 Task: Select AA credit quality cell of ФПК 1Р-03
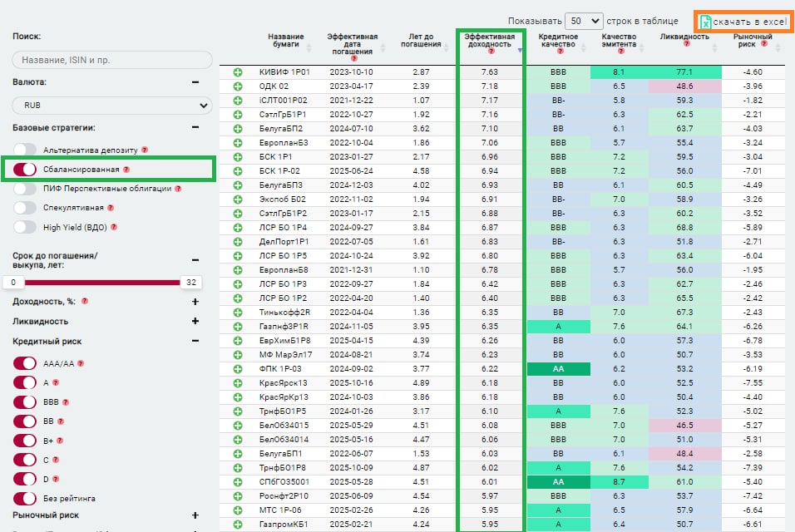click(558, 369)
